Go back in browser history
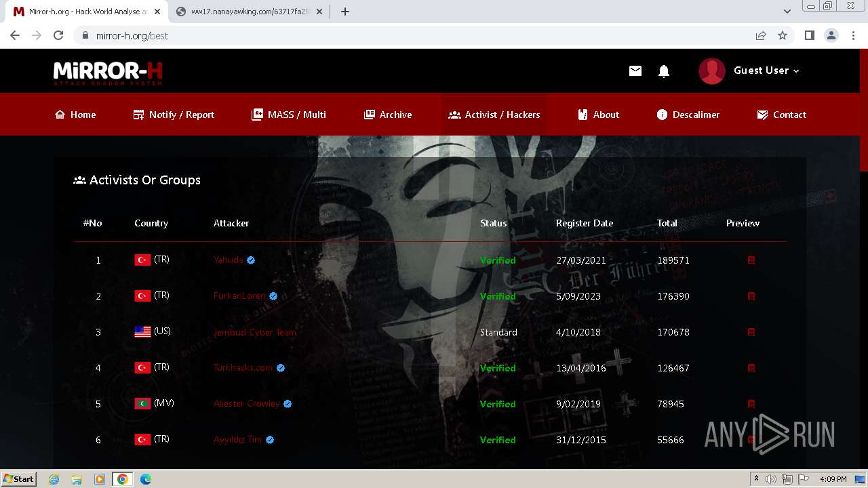Image resolution: width=868 pixels, height=488 pixels. pyautogui.click(x=15, y=35)
